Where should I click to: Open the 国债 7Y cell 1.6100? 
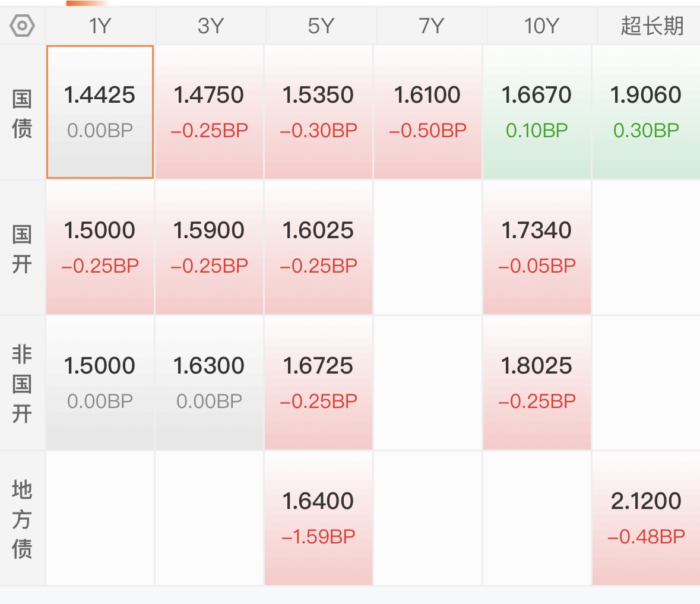[427, 112]
